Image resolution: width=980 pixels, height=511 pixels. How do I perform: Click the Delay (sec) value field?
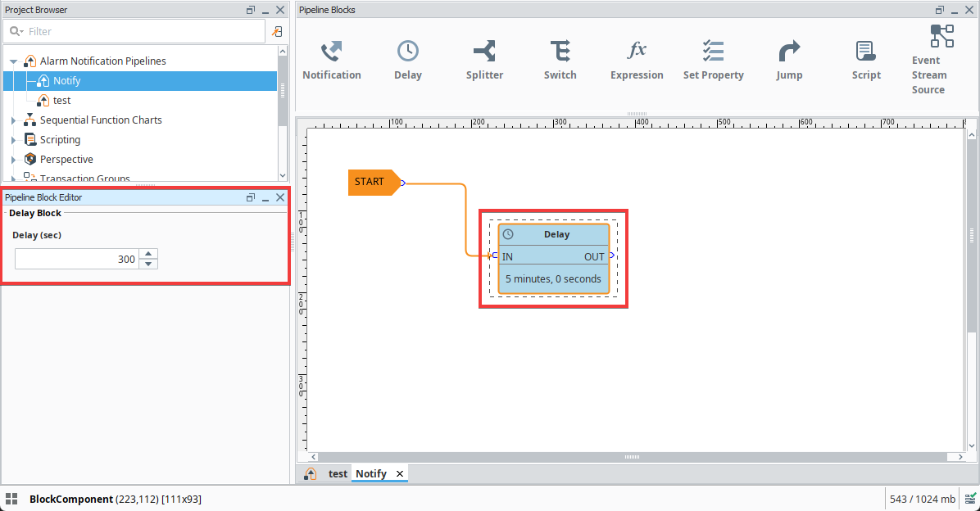pyautogui.click(x=77, y=259)
